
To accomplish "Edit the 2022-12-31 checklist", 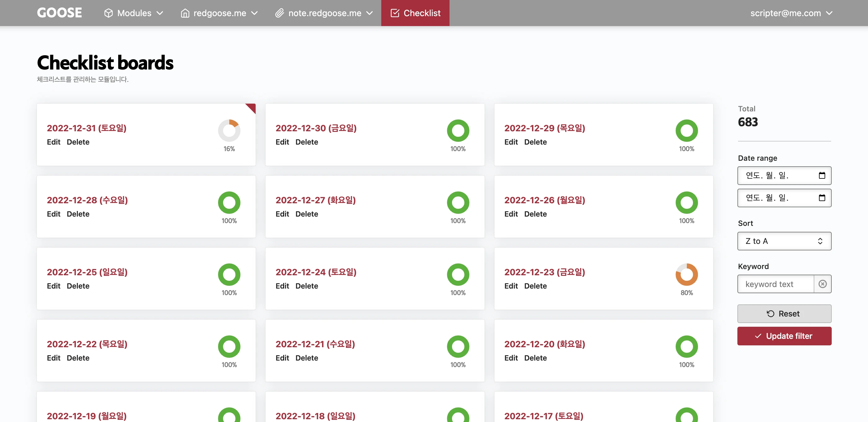I will pos(54,142).
